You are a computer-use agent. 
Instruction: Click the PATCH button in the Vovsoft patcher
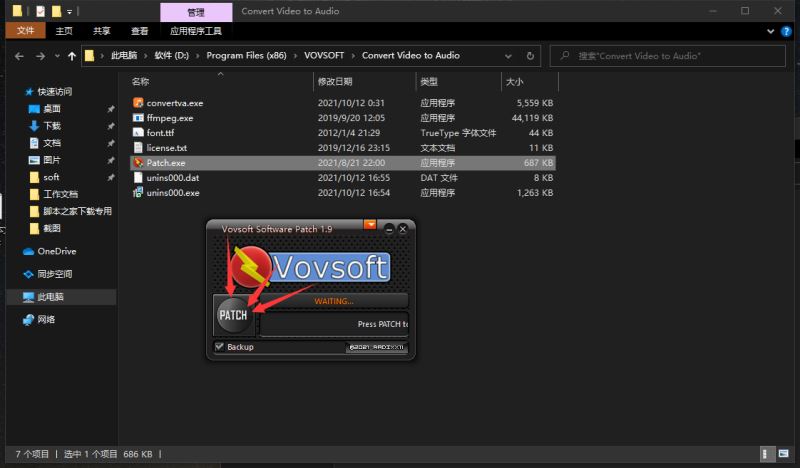click(x=233, y=315)
